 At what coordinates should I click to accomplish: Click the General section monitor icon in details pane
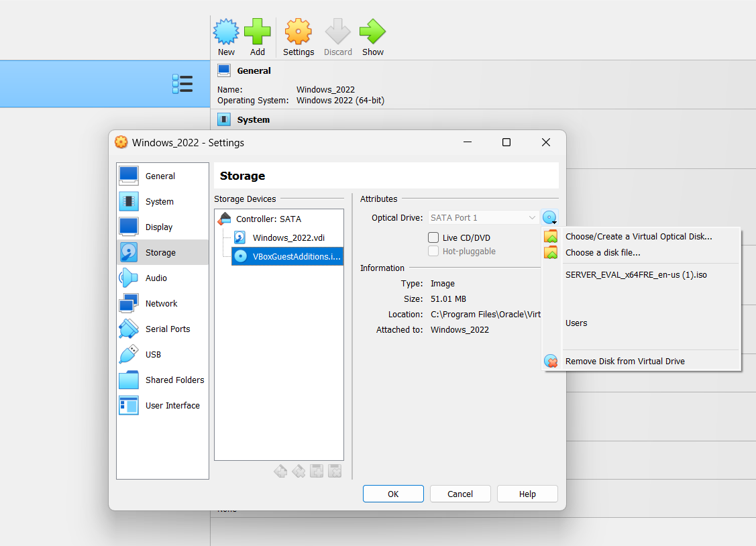coord(224,70)
